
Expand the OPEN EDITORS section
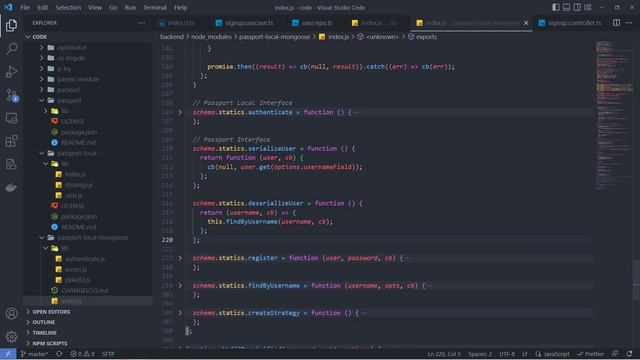pyautogui.click(x=51, y=312)
